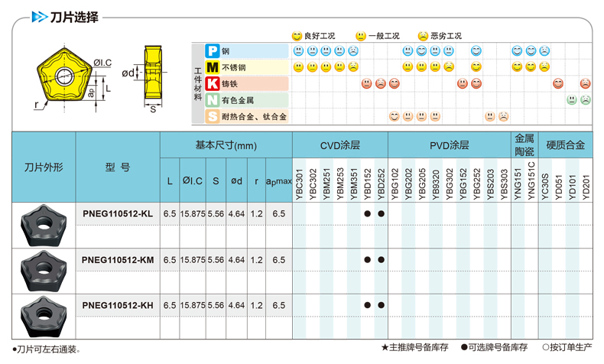Open the PNEG110512-KH insert photo
This screenshot has width=604, height=364.
[44, 317]
